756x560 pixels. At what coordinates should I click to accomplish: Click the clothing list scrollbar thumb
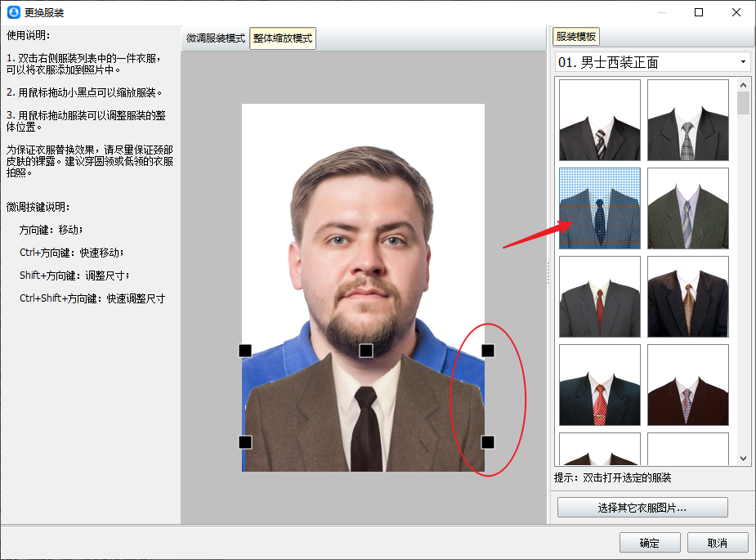(x=743, y=103)
